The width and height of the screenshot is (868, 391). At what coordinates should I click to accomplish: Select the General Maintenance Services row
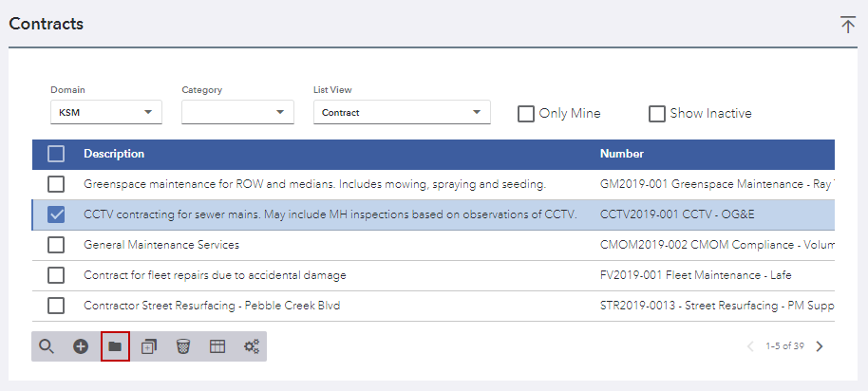coord(161,245)
